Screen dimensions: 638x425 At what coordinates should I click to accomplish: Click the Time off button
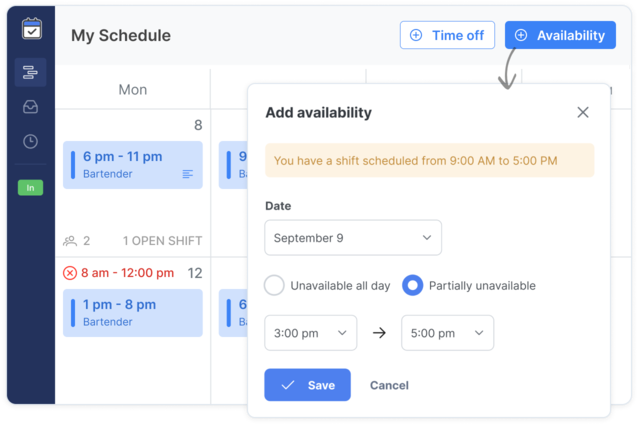point(447,35)
